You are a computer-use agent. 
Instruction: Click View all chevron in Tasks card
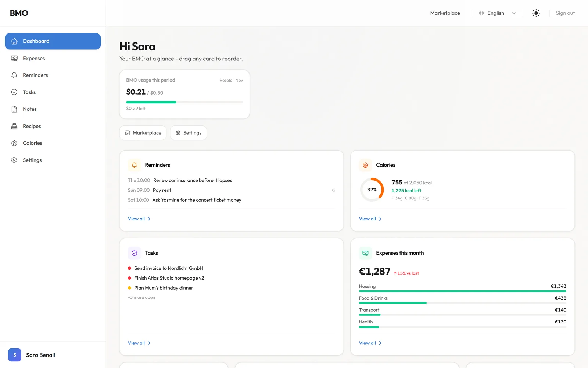point(149,343)
